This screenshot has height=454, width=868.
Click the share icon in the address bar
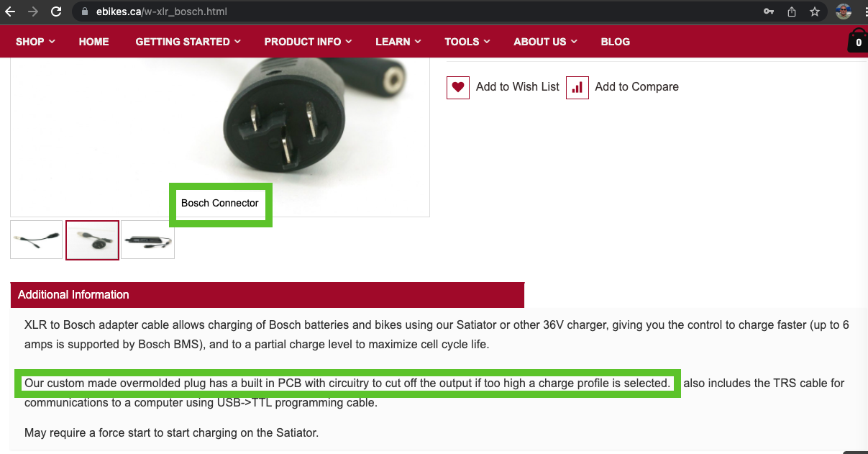tap(792, 12)
